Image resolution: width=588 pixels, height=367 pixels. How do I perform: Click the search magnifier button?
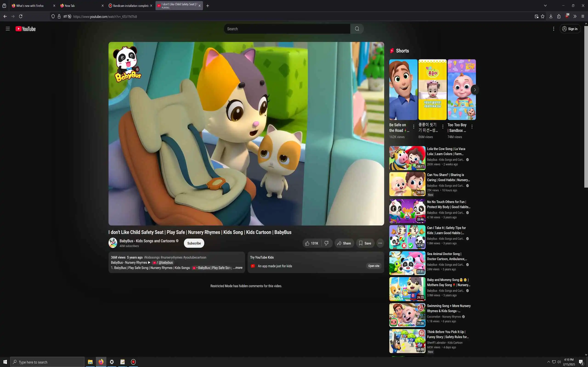357,29
